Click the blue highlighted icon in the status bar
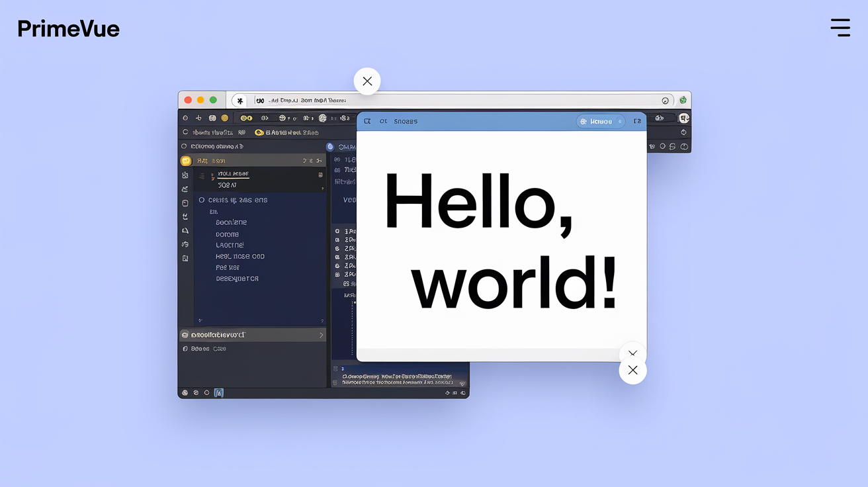This screenshot has width=868, height=487. point(219,393)
